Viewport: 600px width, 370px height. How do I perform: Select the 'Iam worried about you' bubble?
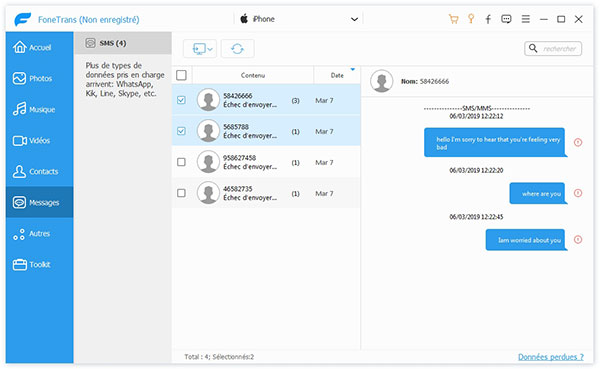coord(527,240)
